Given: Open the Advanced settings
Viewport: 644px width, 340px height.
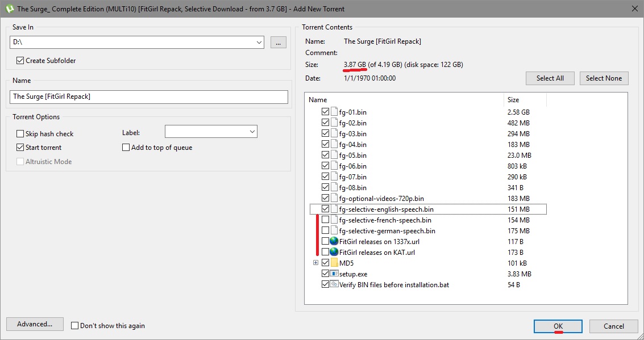Looking at the screenshot, I should tap(35, 324).
